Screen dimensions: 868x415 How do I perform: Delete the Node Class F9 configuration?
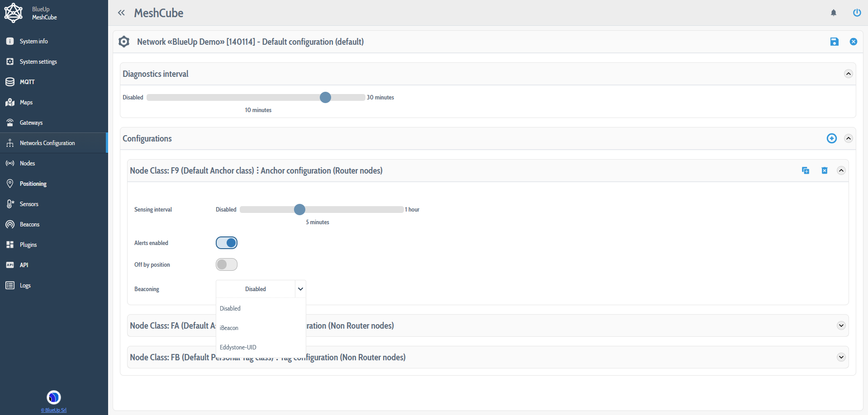coord(824,170)
